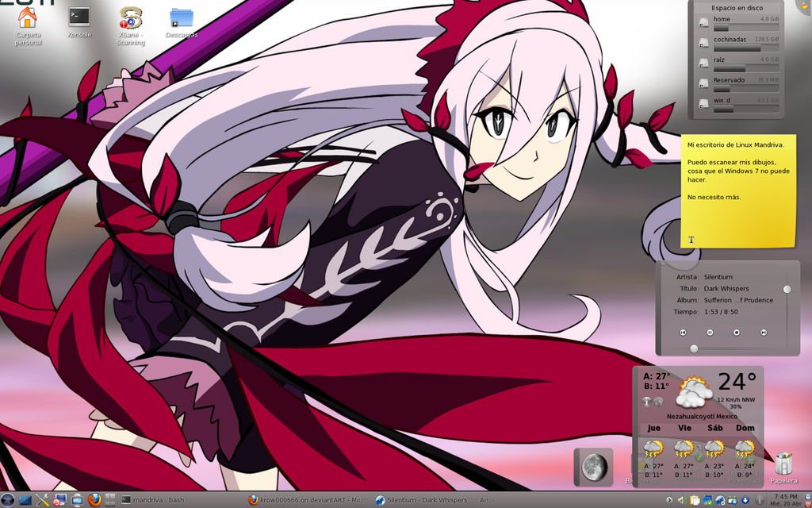Click the drive icon beside 'cochinadas'
Image resolution: width=812 pixels, height=508 pixels.
[x=703, y=43]
